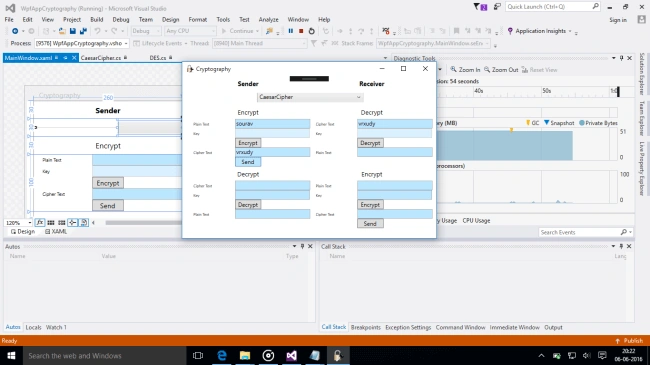
Task: Click the Quick Launch search box
Action: [553, 7]
